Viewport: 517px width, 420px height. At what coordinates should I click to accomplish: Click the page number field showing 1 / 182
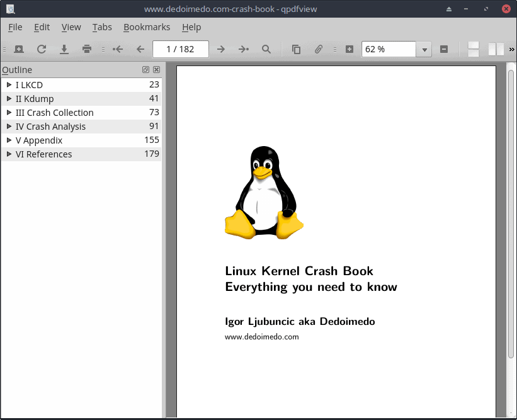point(180,49)
